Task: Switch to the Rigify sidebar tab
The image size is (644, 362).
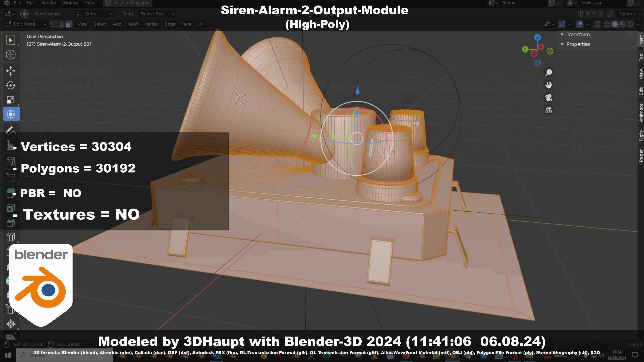Action: point(641,135)
